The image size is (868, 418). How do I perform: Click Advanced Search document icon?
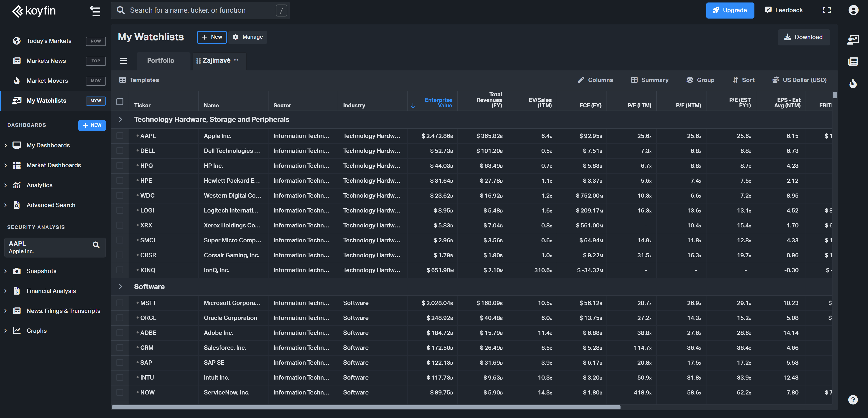17,205
